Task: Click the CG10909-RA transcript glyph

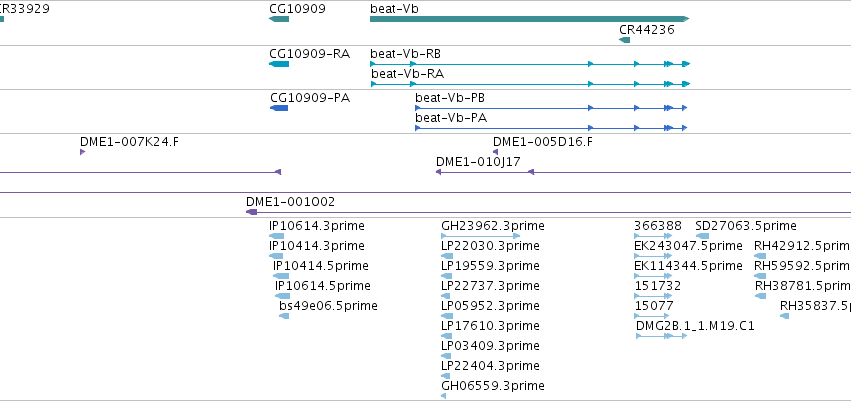Action: (x=279, y=64)
